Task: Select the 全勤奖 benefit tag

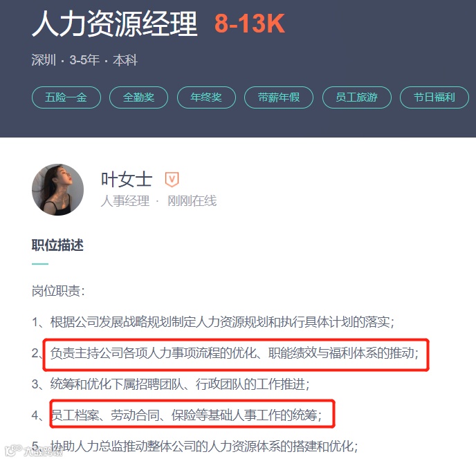Action: [139, 97]
